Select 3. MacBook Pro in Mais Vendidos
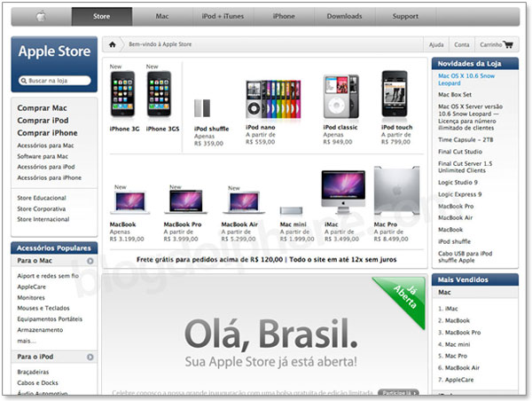This screenshot has height=401, width=532. tap(459, 333)
